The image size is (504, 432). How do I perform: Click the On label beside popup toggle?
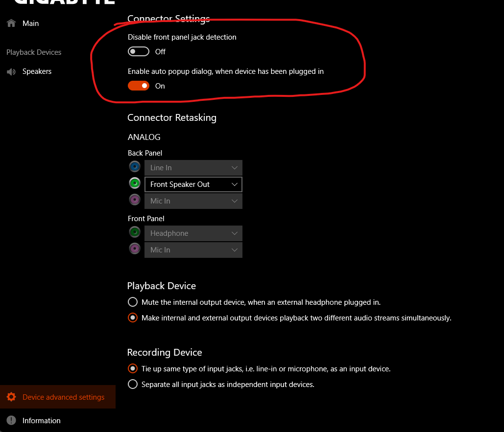coord(160,86)
